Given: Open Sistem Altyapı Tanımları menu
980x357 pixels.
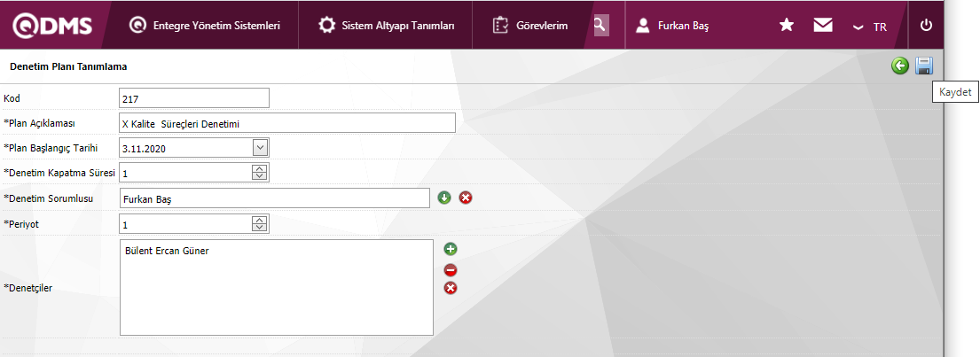Looking at the screenshot, I should [386, 26].
